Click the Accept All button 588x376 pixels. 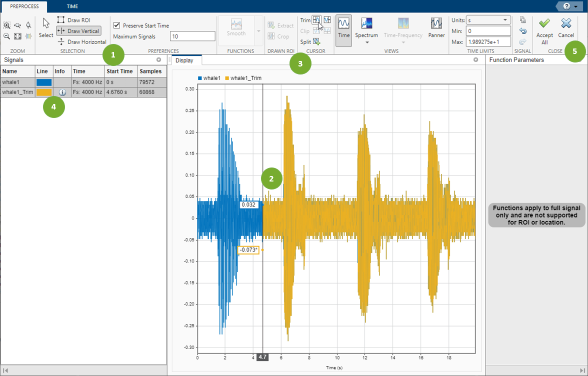tap(544, 29)
